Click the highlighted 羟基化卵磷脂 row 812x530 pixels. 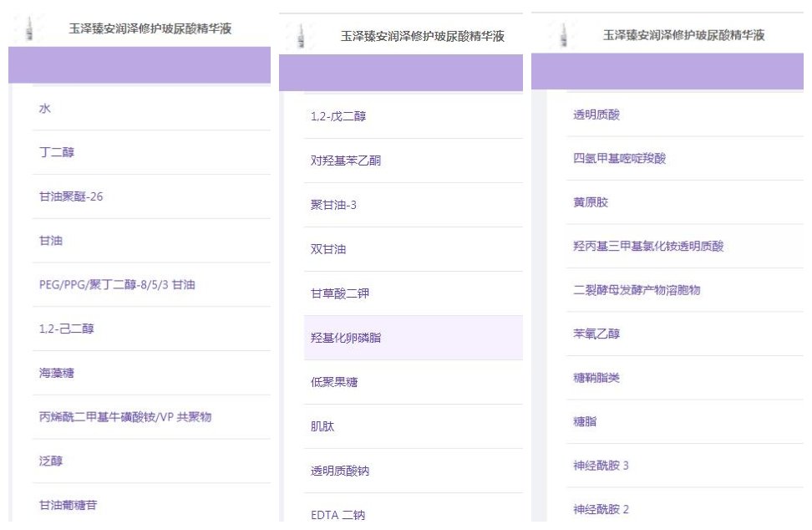tap(346, 338)
